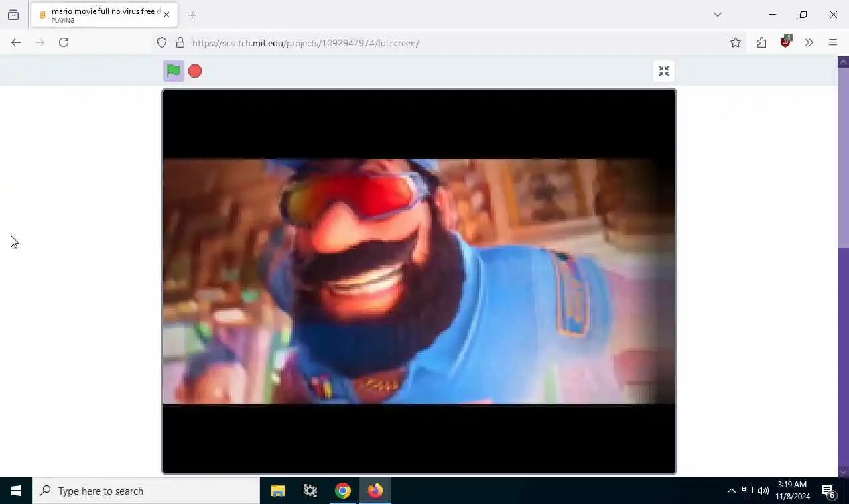Viewport: 849px width, 504px height.
Task: Open the Firefox application hamburger menu
Action: click(833, 42)
